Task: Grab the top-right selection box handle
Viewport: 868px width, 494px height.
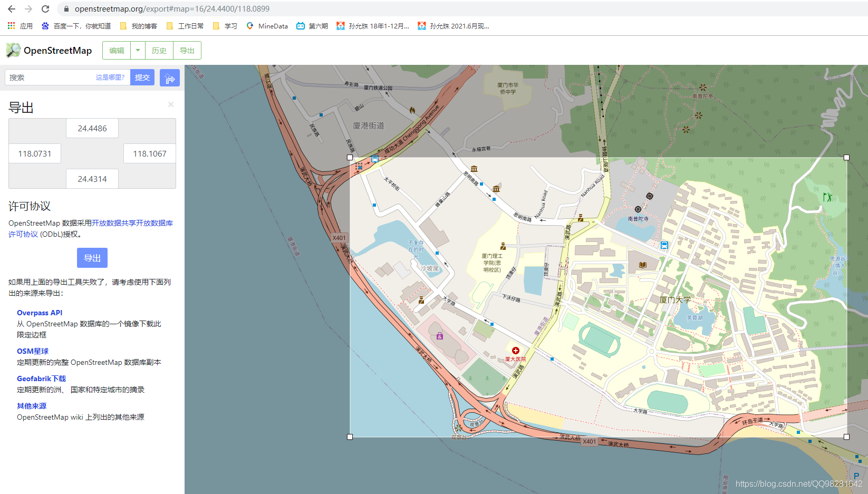Action: pos(846,157)
